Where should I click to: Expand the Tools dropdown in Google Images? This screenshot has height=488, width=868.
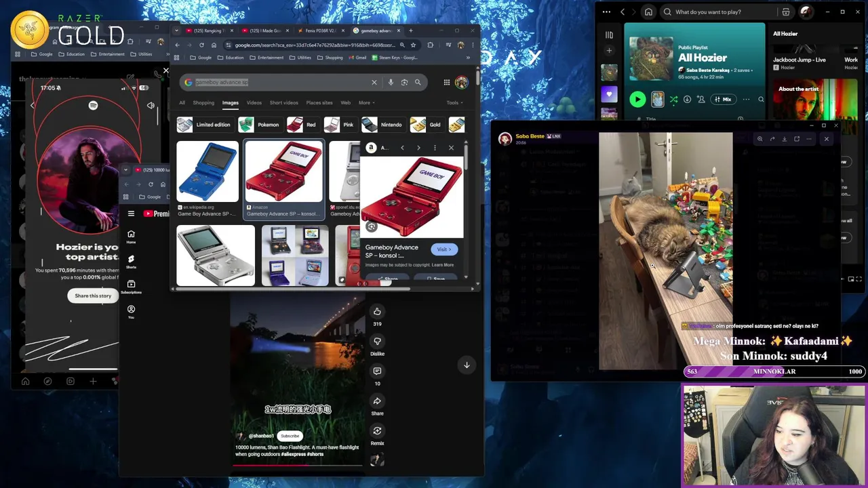454,102
